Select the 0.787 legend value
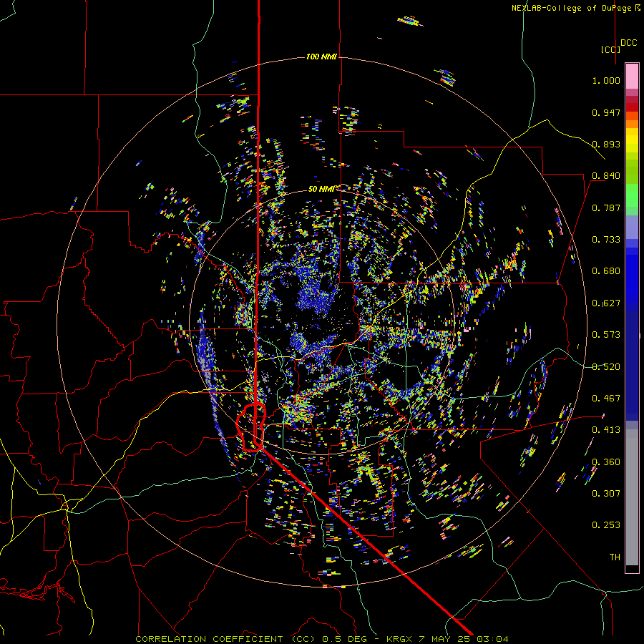This screenshot has width=644, height=644. pos(606,208)
